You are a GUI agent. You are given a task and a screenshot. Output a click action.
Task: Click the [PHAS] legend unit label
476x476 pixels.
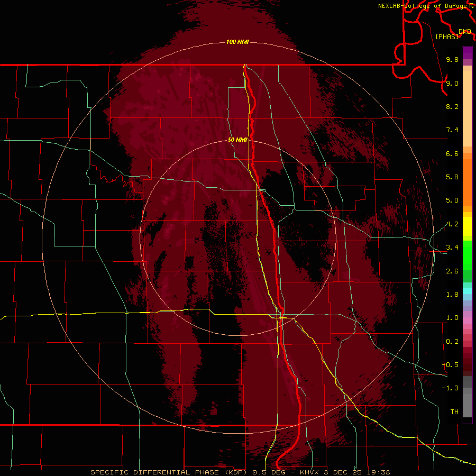(x=447, y=36)
